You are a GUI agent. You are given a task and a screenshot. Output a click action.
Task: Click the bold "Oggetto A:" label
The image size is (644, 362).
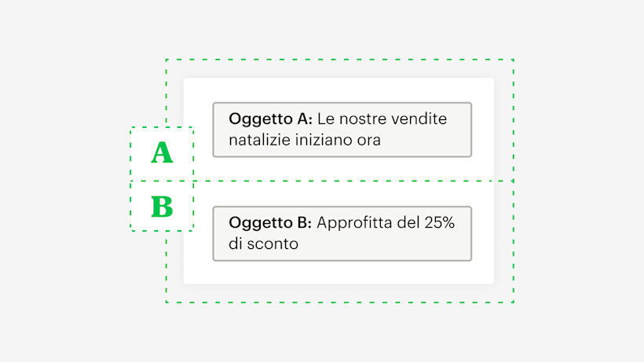pos(271,119)
